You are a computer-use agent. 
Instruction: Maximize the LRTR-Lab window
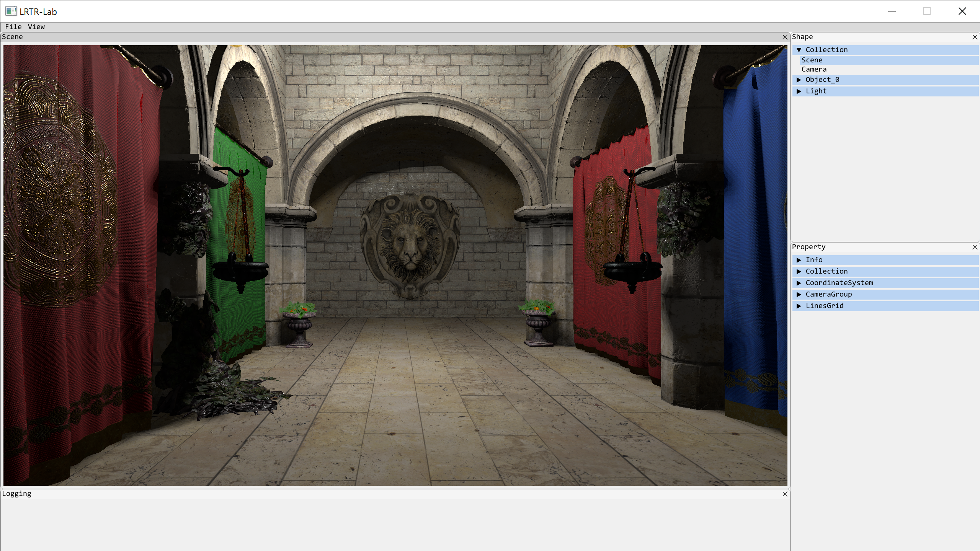tap(927, 11)
